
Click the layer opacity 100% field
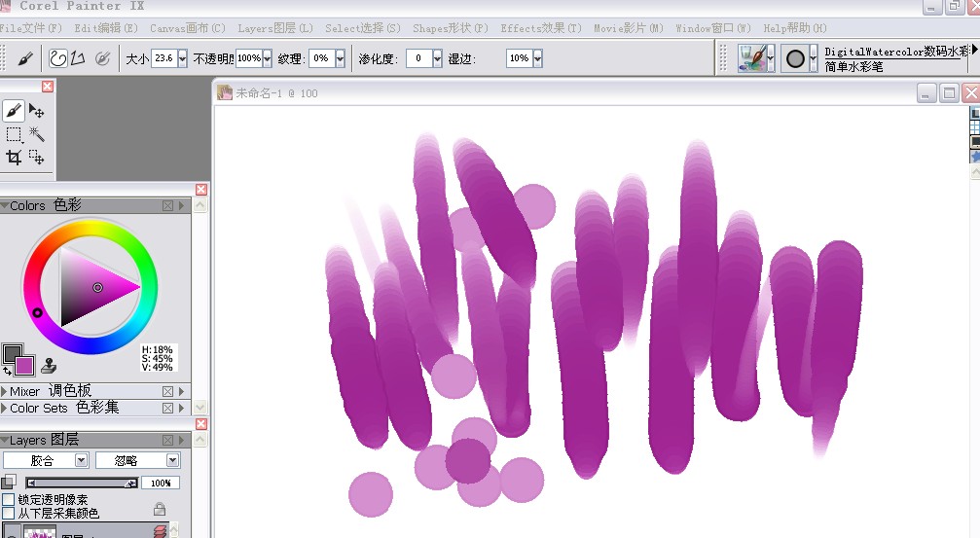click(x=161, y=483)
